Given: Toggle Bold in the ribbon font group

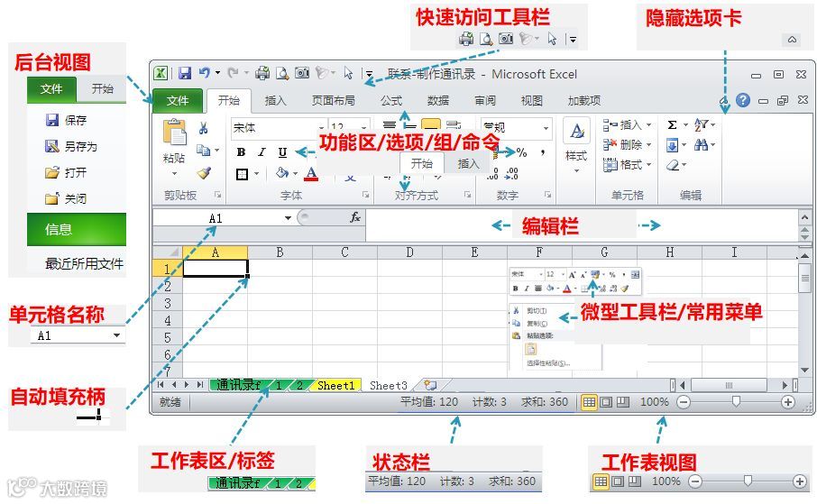Looking at the screenshot, I should coord(241,152).
